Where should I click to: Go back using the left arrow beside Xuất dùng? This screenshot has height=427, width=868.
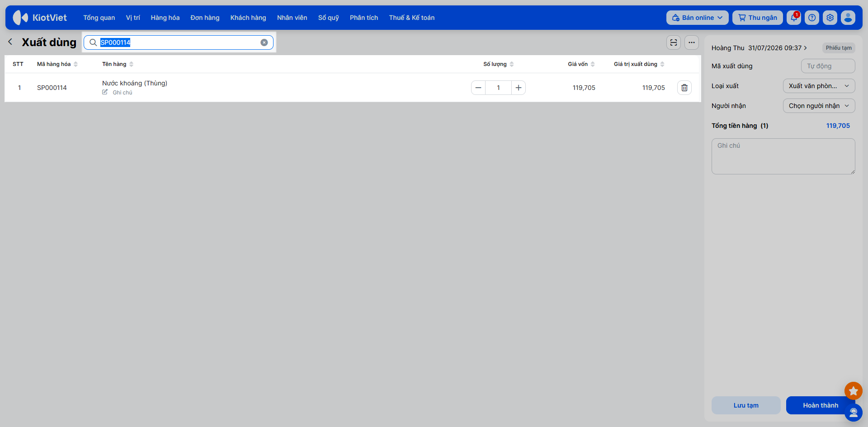(x=10, y=42)
